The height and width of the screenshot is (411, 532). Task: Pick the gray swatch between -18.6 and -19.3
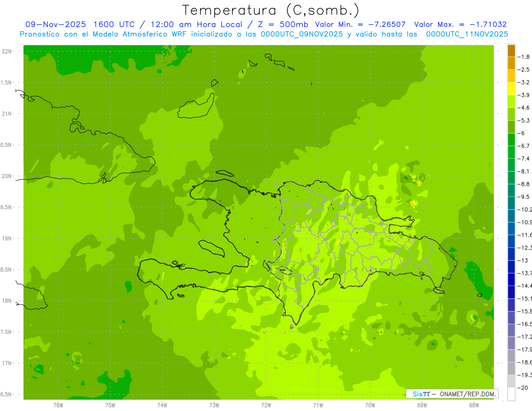(511, 368)
